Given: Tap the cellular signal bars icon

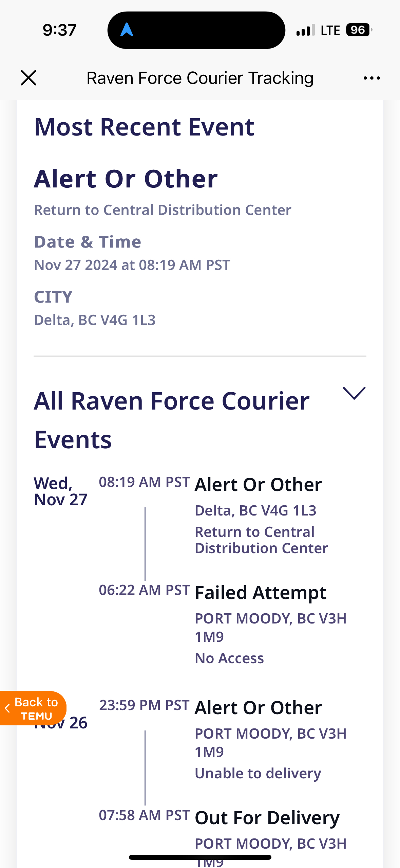Looking at the screenshot, I should [305, 30].
